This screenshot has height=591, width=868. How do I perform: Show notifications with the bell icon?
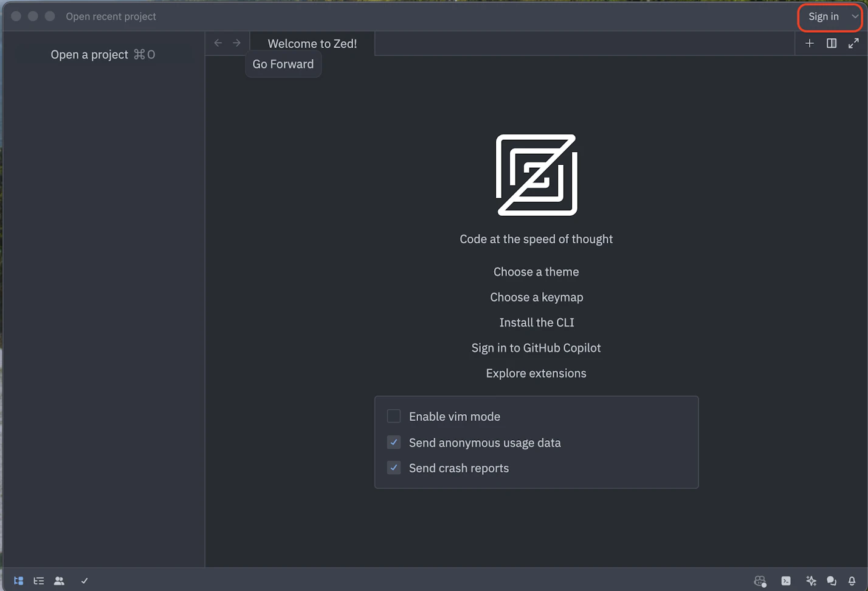(x=852, y=581)
